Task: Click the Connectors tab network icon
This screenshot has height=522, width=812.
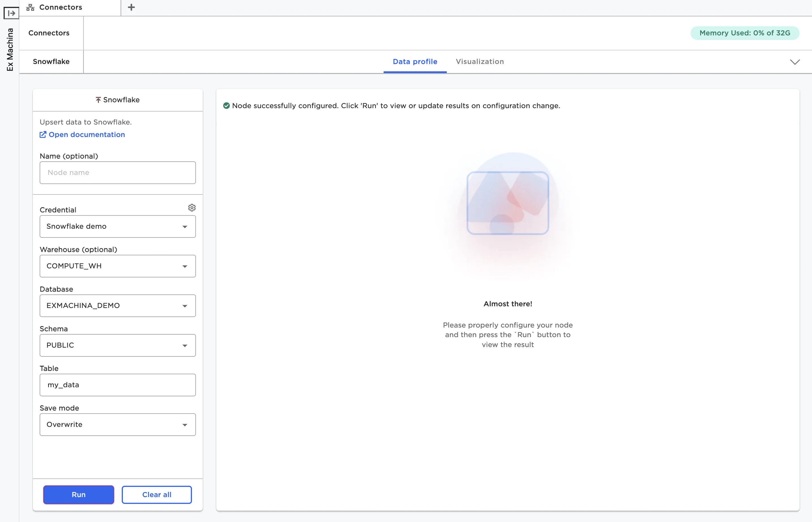Action: tap(31, 7)
